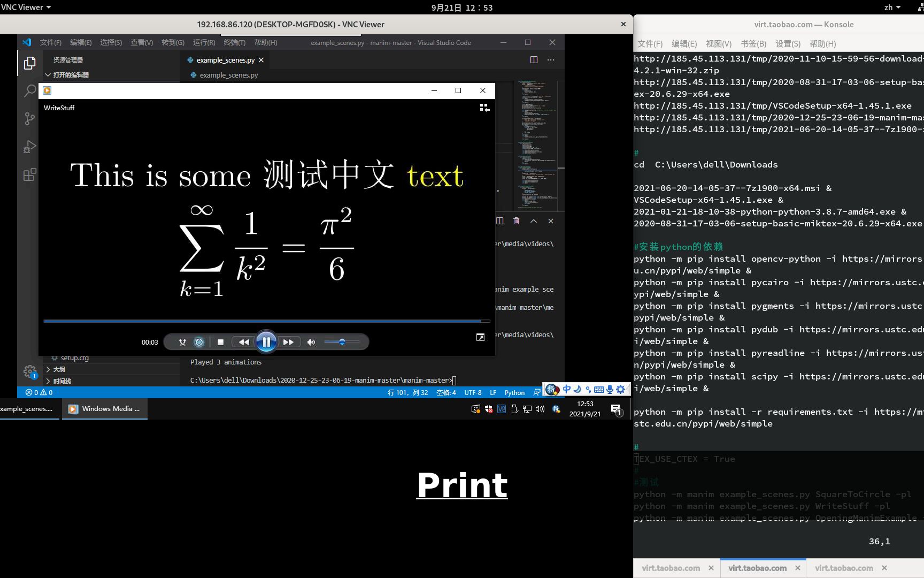The height and width of the screenshot is (578, 924).
Task: Open the Search view in VS Code
Action: (29, 91)
